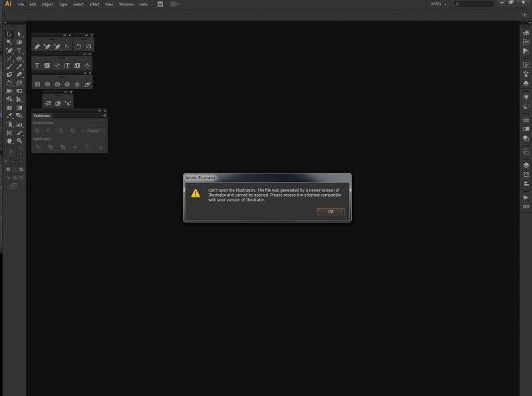The height and width of the screenshot is (396, 532).
Task: Select the Direct Selection tool
Action: tap(19, 35)
